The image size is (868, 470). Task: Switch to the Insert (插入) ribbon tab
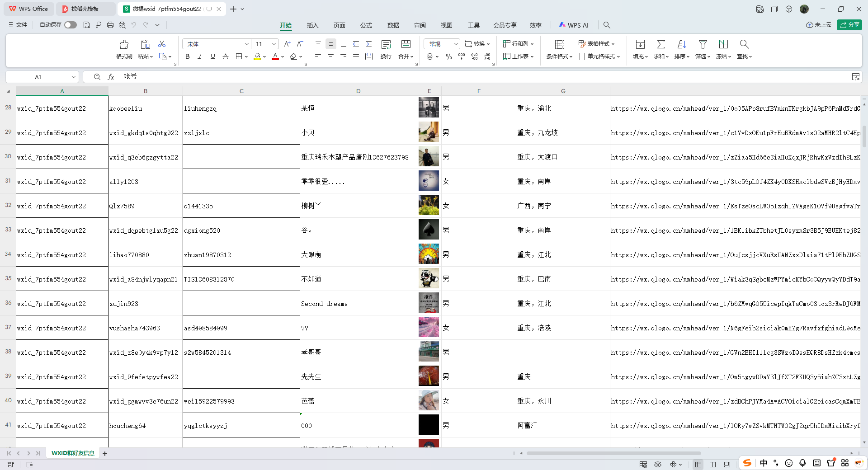pos(312,25)
